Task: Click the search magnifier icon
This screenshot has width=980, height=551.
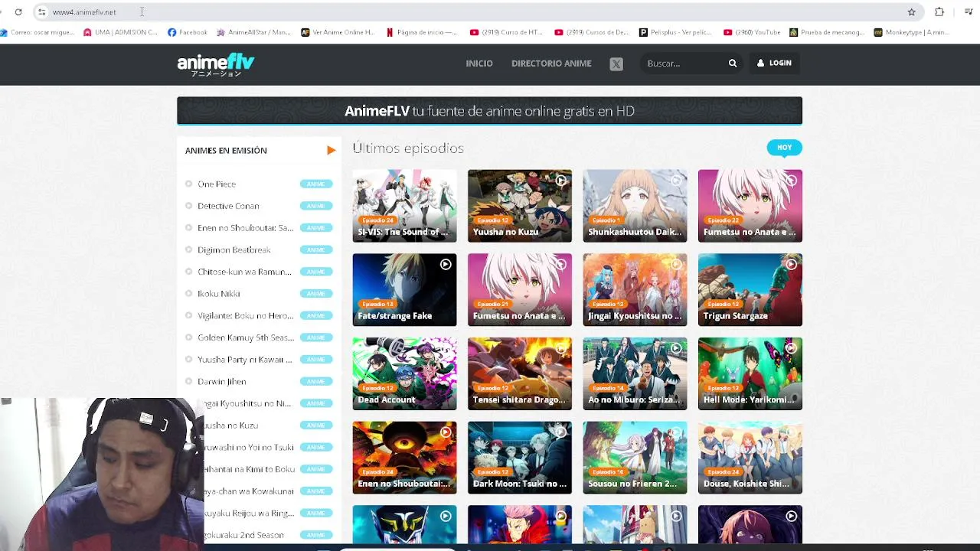Action: click(x=733, y=64)
